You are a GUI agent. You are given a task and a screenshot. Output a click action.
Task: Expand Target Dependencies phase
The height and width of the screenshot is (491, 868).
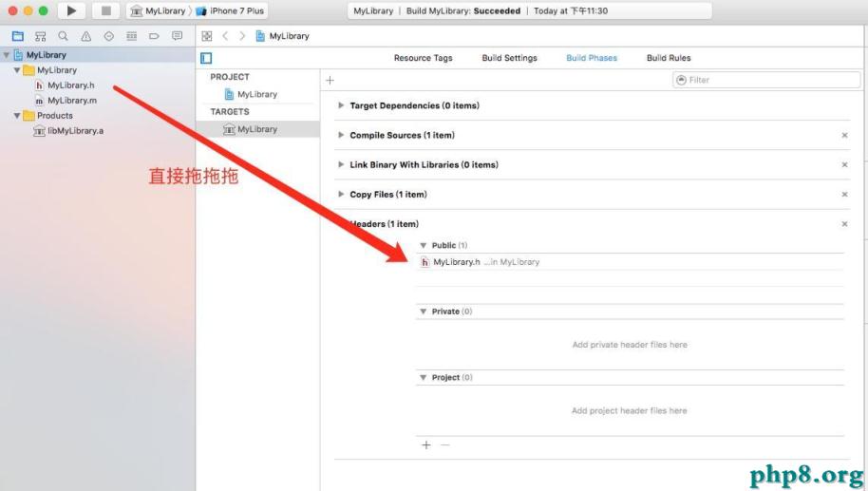click(341, 105)
